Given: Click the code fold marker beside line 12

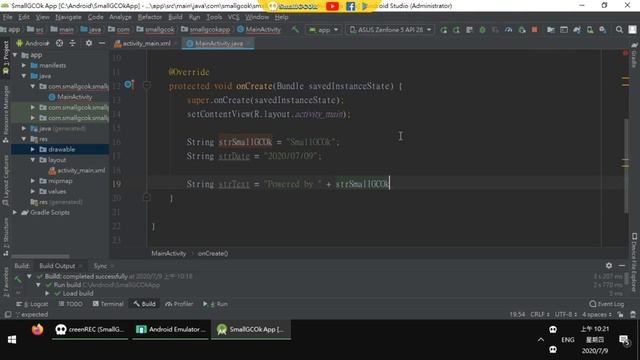Looking at the screenshot, I should (x=147, y=85).
